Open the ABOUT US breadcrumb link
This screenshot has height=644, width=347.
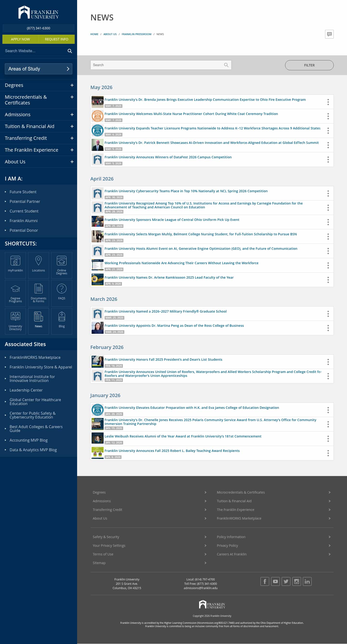pos(110,34)
